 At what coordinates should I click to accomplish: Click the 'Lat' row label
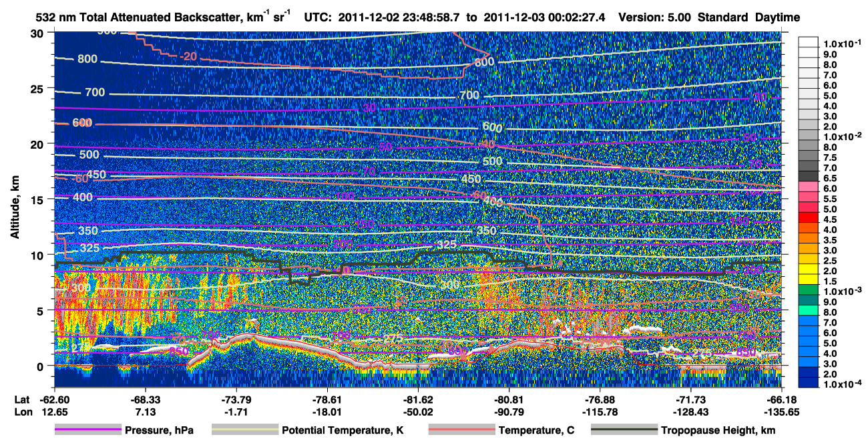pyautogui.click(x=22, y=400)
